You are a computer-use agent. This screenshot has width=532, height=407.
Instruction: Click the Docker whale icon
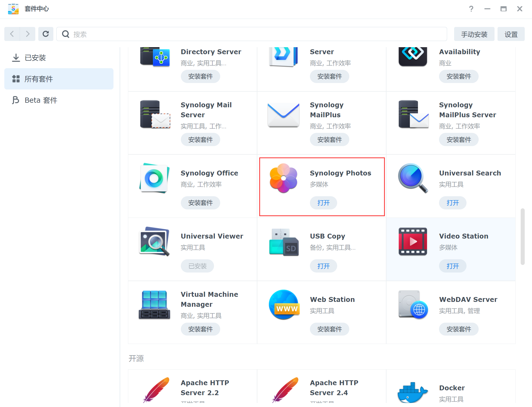point(413,392)
